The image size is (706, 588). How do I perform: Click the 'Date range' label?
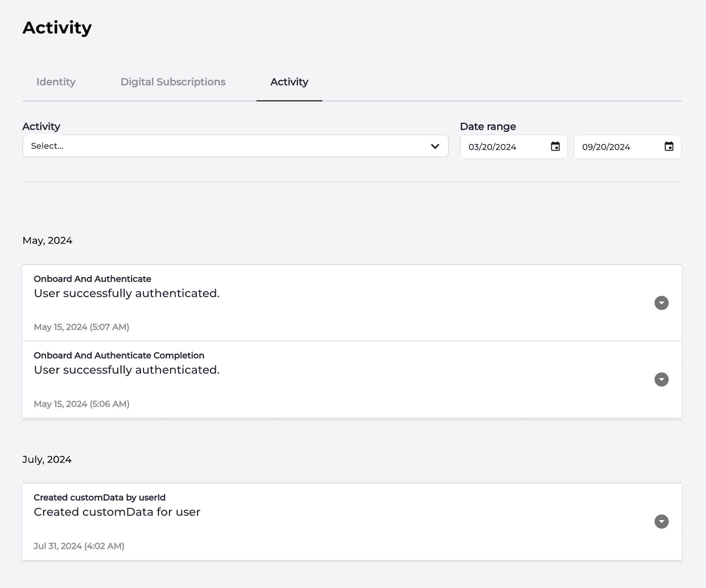[488, 127]
